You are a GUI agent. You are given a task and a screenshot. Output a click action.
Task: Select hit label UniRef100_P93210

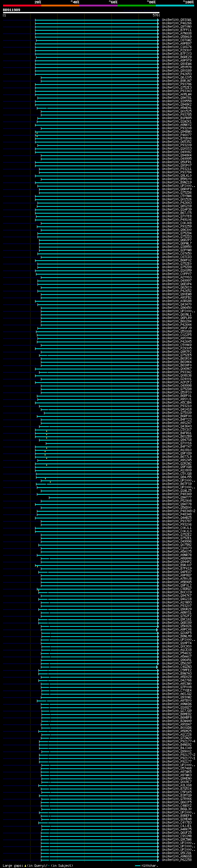point(177,406)
